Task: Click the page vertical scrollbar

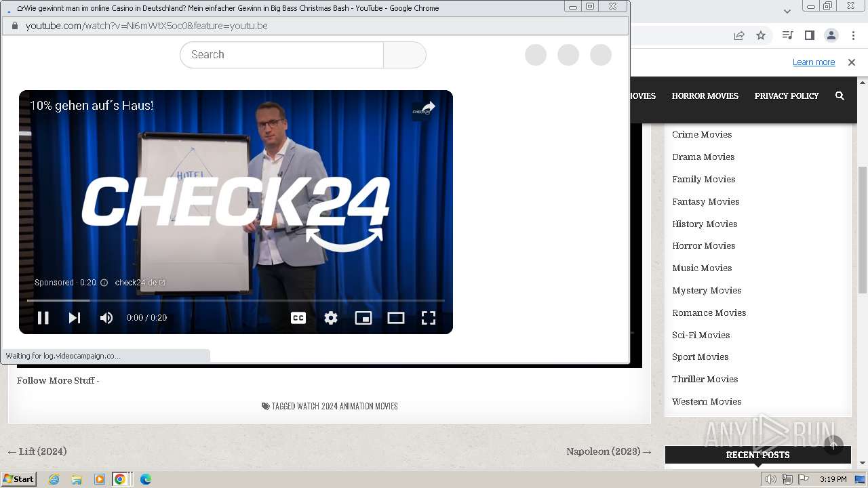Action: pos(863,230)
